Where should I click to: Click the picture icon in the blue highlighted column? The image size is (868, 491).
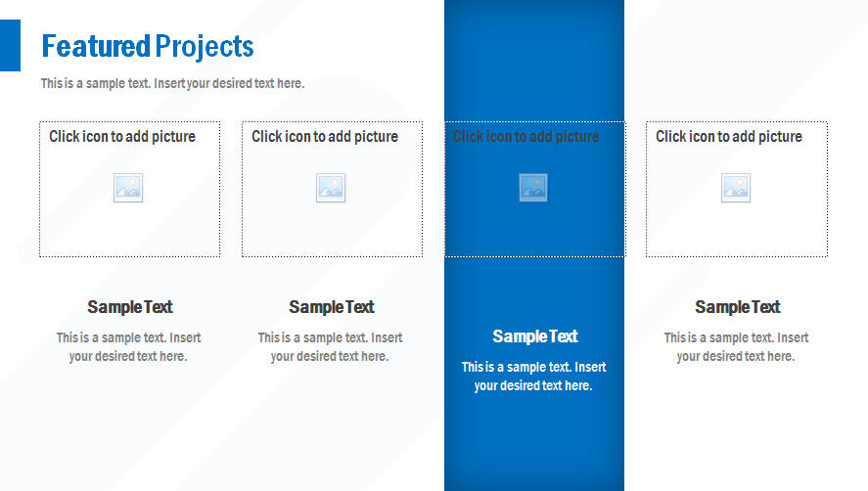click(x=533, y=188)
